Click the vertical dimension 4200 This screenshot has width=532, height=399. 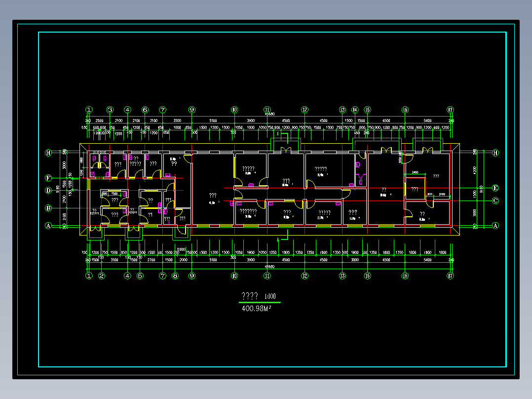click(475, 170)
